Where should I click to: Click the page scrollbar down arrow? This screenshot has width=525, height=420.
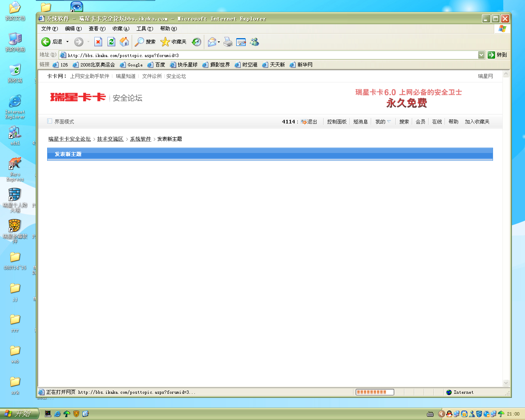(506, 383)
